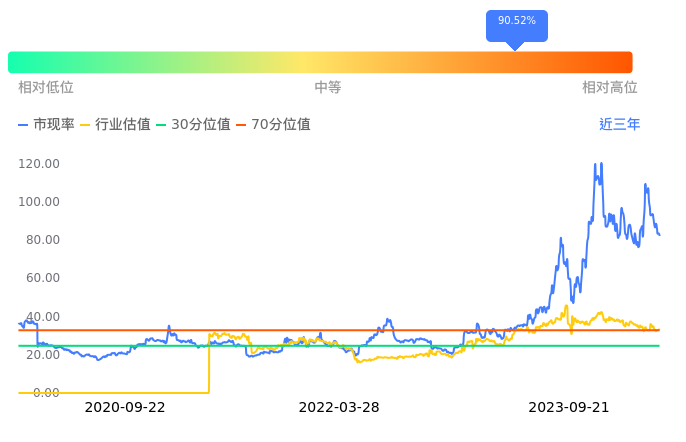Hide the 行业估值 series via its legend text
Image resolution: width=686 pixels, height=442 pixels.
click(x=123, y=125)
